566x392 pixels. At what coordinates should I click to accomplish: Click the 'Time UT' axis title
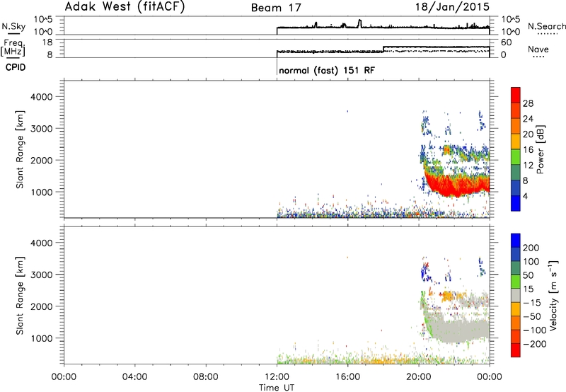tap(277, 388)
